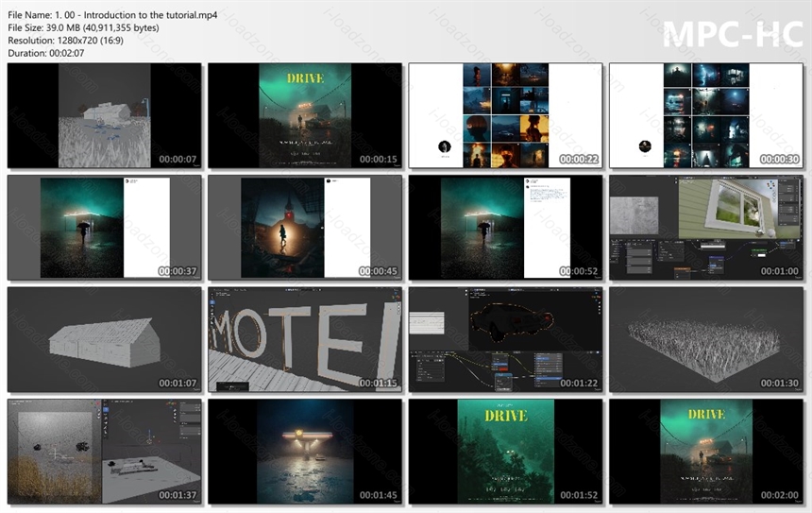Select the blue image grid thumbnail at 00:00:30

coord(706,115)
